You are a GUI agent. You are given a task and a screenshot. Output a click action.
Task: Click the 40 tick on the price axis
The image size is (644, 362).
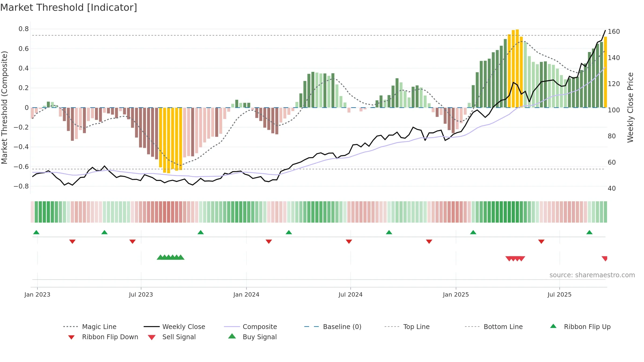tap(612, 189)
